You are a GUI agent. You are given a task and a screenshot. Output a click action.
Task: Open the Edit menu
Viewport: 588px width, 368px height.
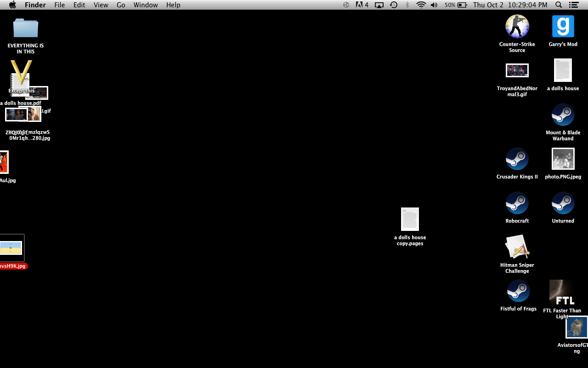(x=79, y=5)
